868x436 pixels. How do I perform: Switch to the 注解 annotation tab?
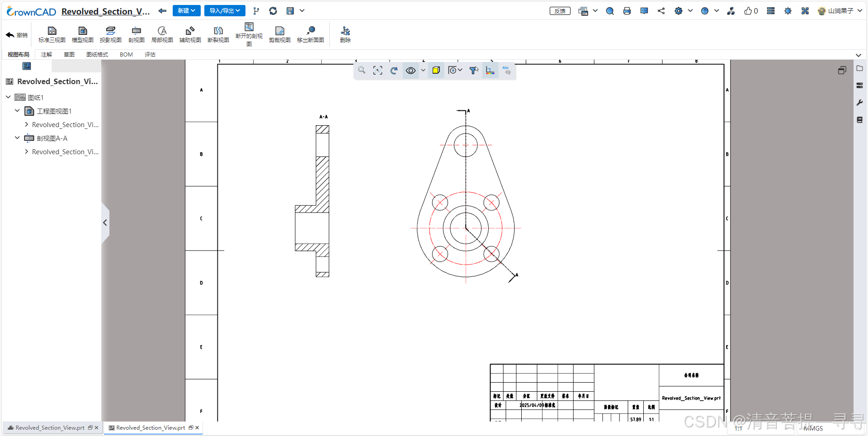click(47, 54)
